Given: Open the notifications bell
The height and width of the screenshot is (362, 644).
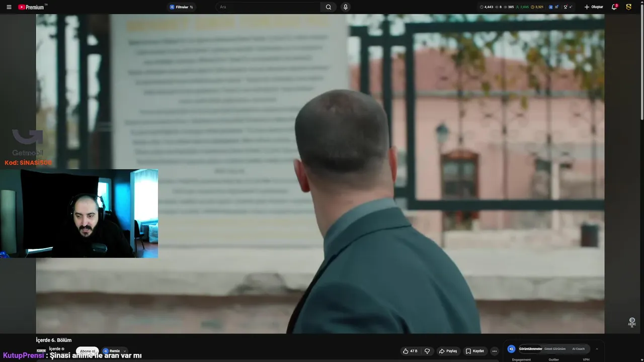Looking at the screenshot, I should pos(614,7).
